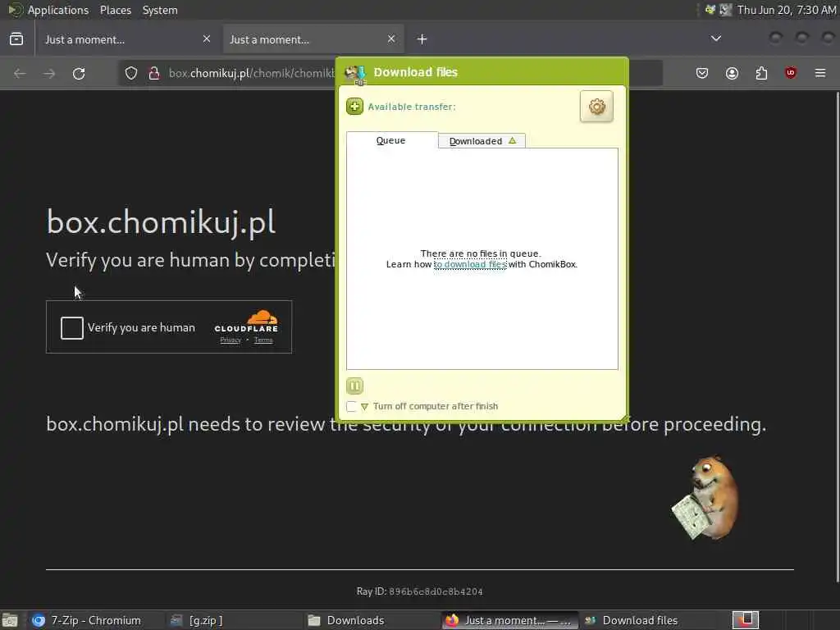840x630 pixels.
Task: Click the hamster mascot desktop widget
Action: 706,498
